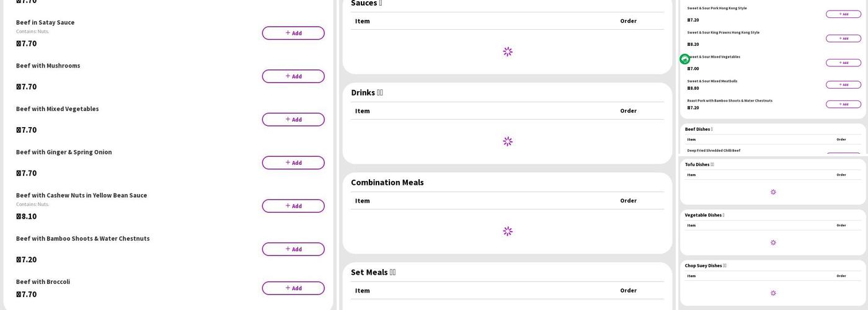Viewport: 868px width, 310px height.
Task: Click the green floating share icon
Action: [684, 59]
